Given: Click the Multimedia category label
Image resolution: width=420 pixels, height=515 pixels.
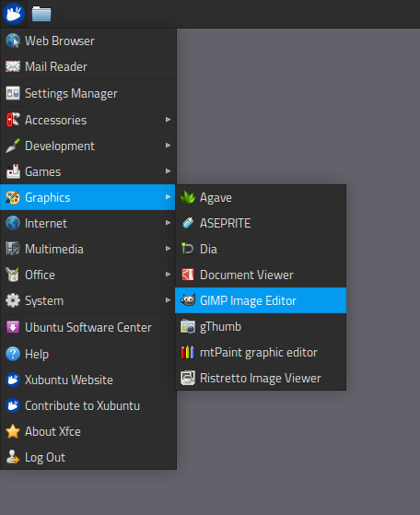Looking at the screenshot, I should (54, 249).
